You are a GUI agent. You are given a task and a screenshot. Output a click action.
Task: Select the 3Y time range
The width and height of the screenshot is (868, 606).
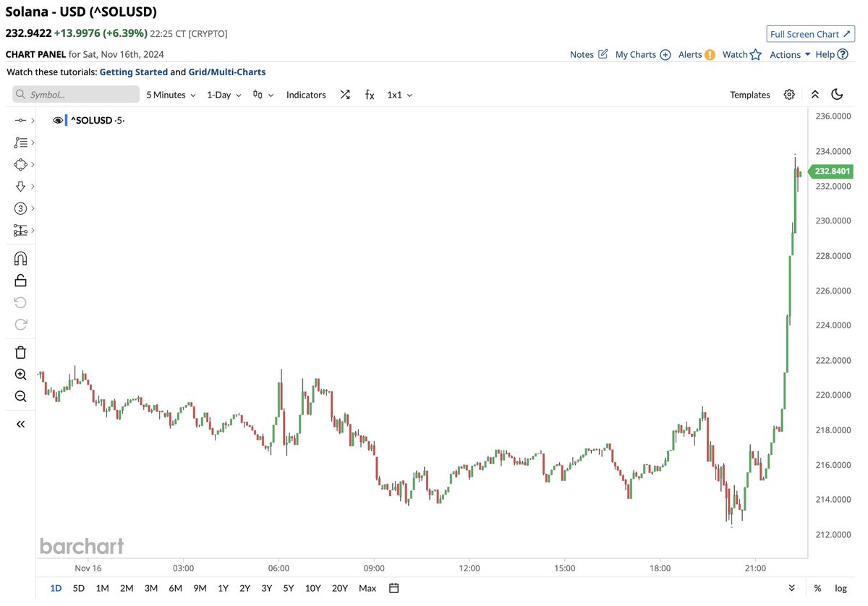pos(266,588)
